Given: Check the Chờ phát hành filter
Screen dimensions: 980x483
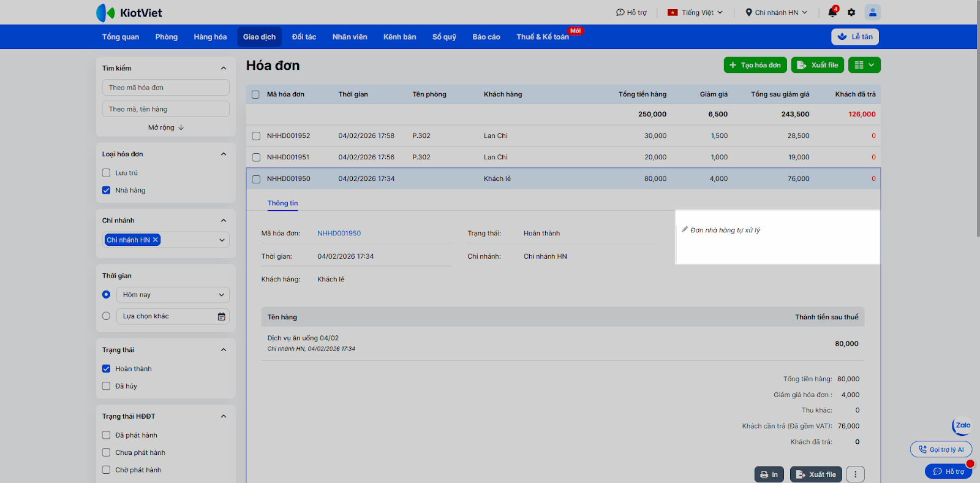Looking at the screenshot, I should coord(107,470).
